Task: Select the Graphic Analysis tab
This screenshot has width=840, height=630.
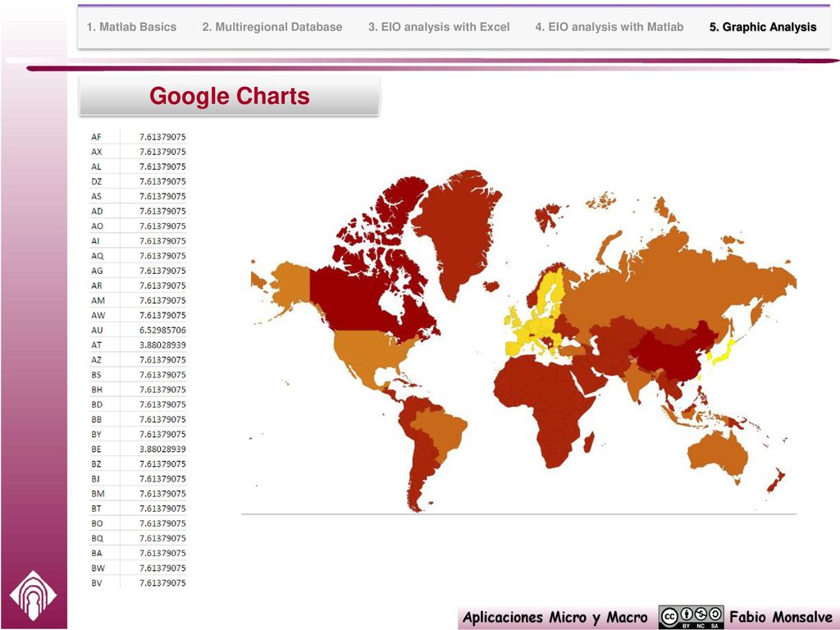Action: pos(763,27)
